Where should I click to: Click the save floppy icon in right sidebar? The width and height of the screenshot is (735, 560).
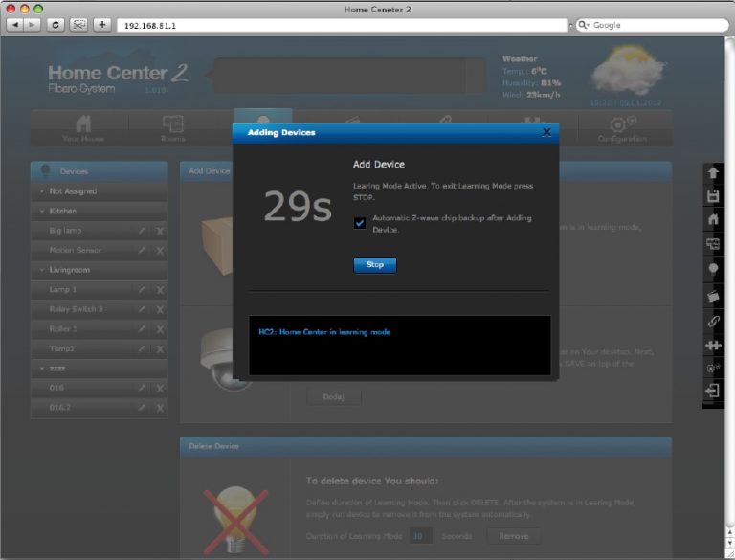(713, 195)
